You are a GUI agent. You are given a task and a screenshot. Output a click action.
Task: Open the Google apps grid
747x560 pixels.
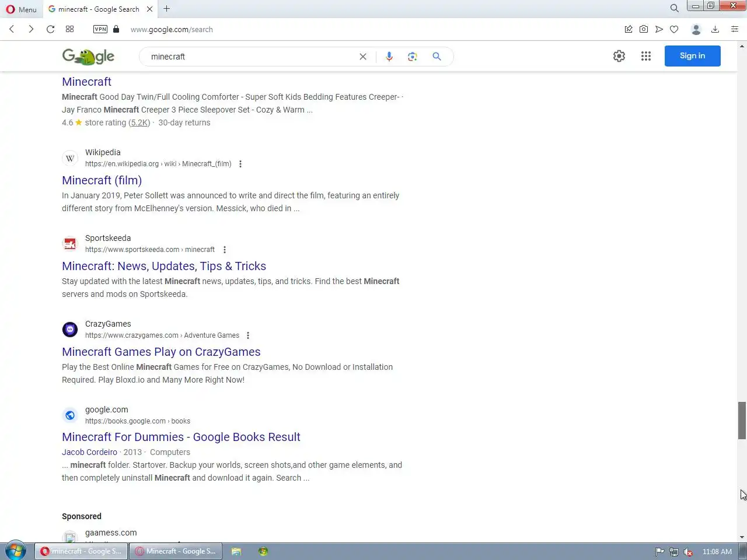pyautogui.click(x=646, y=56)
